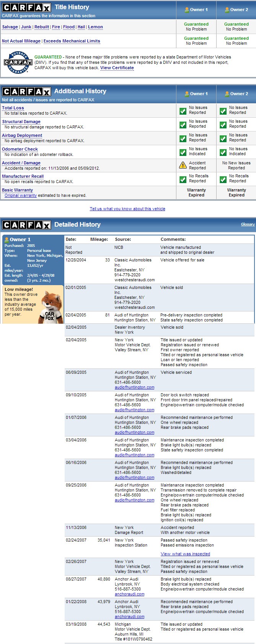The width and height of the screenshot is (256, 644).
Task: Click Total Loss green checkmark for Owner 1
Action: [183, 111]
